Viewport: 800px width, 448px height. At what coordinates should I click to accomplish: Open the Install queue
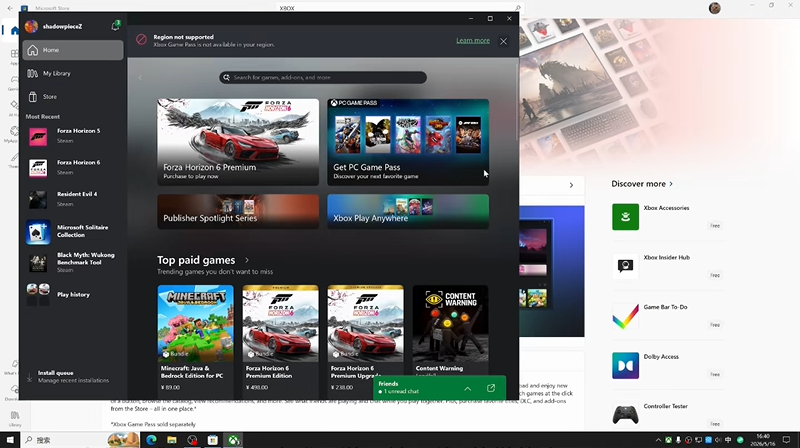(73, 377)
